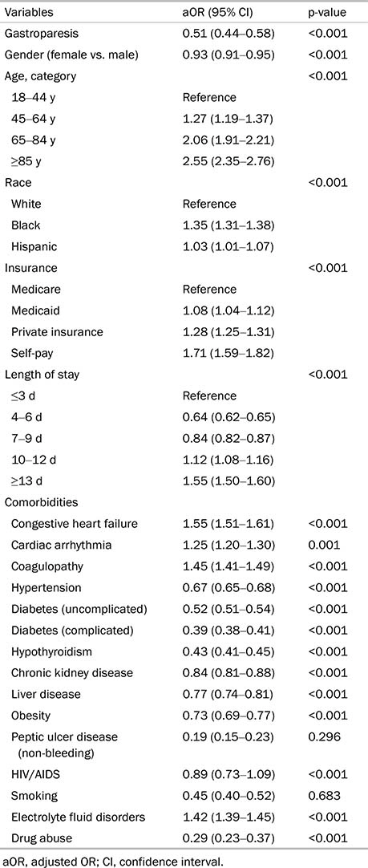This screenshot has height=868, width=368.
Task: Click the p-value column header
Action: [x=327, y=12]
